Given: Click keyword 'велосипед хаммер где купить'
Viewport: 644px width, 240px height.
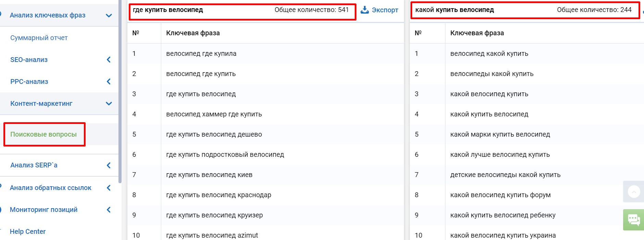Looking at the screenshot, I should point(214,114).
